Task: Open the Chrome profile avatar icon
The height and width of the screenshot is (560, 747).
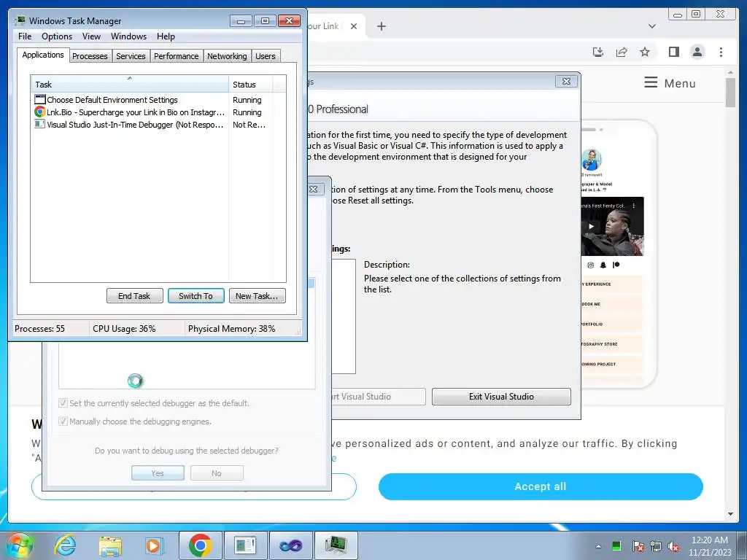Action: (x=697, y=52)
